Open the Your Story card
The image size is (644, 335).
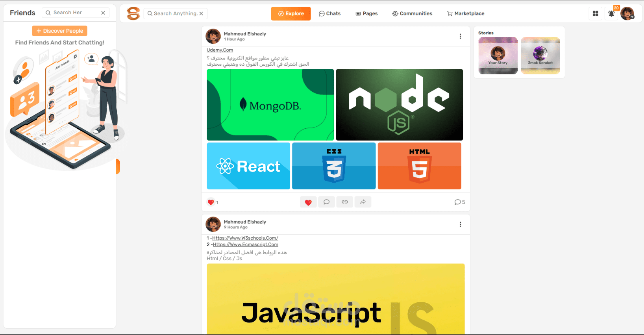[x=498, y=56]
